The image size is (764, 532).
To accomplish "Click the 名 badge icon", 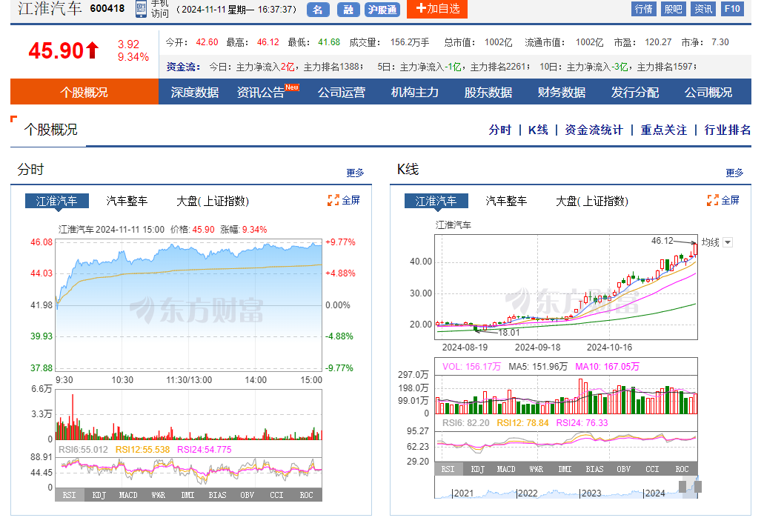I will [x=318, y=9].
